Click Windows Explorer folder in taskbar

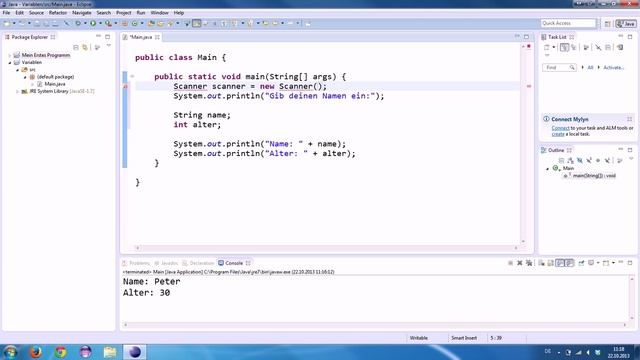pos(110,351)
